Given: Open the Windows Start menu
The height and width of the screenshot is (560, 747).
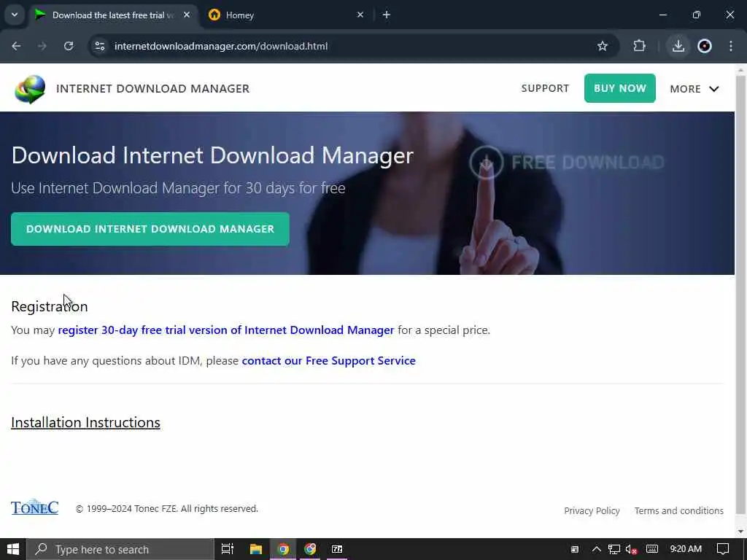Looking at the screenshot, I should pos(13,549).
